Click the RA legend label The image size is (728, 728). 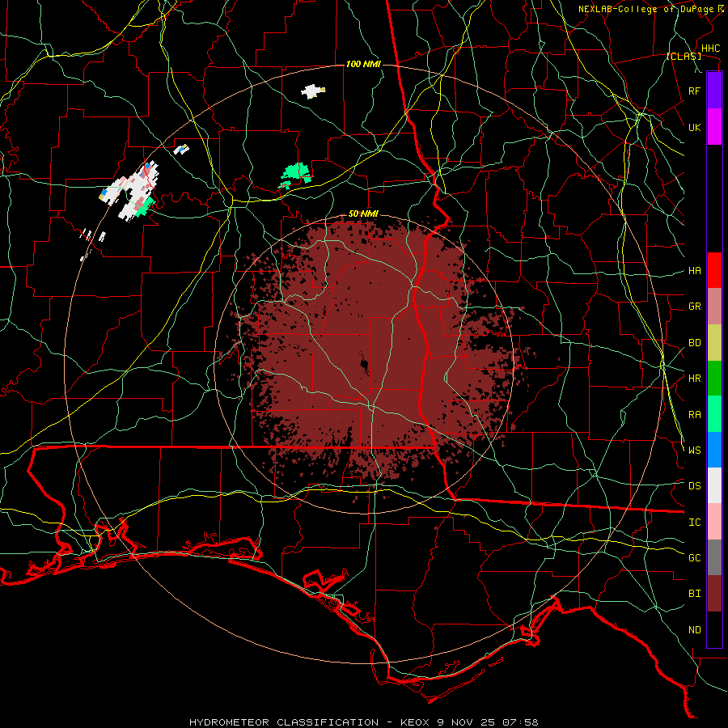[x=695, y=415]
